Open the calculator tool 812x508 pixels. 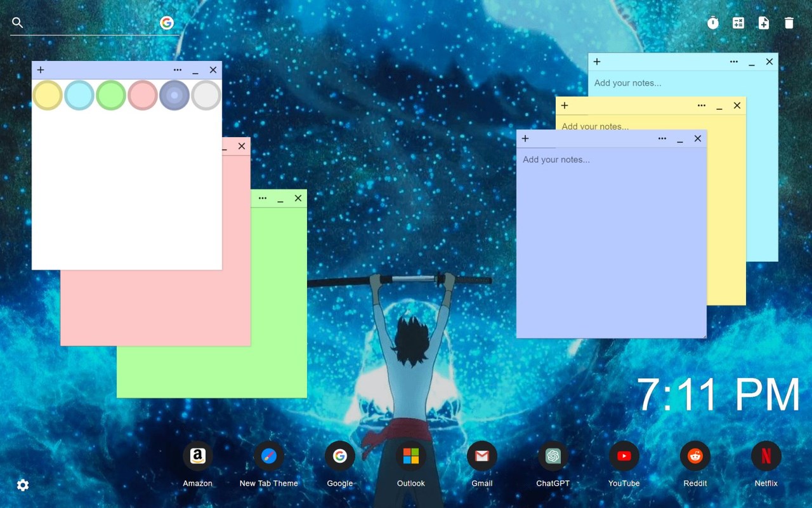coord(738,23)
